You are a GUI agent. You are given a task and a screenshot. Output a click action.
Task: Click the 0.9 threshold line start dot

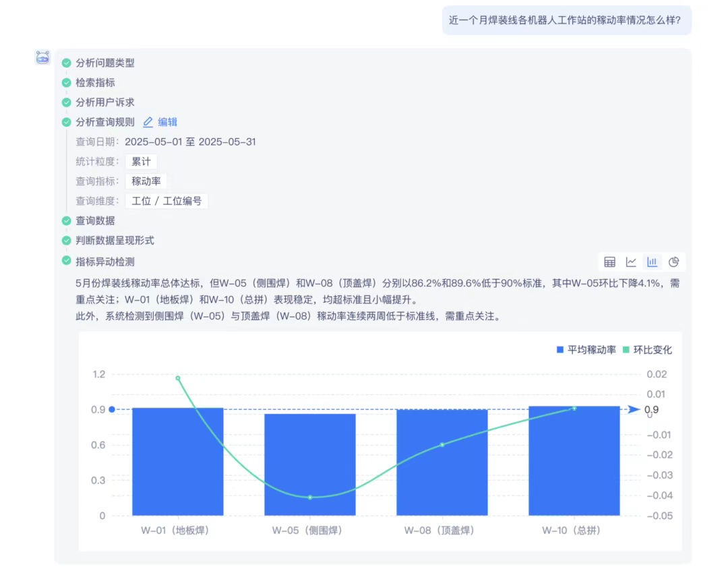click(x=112, y=409)
